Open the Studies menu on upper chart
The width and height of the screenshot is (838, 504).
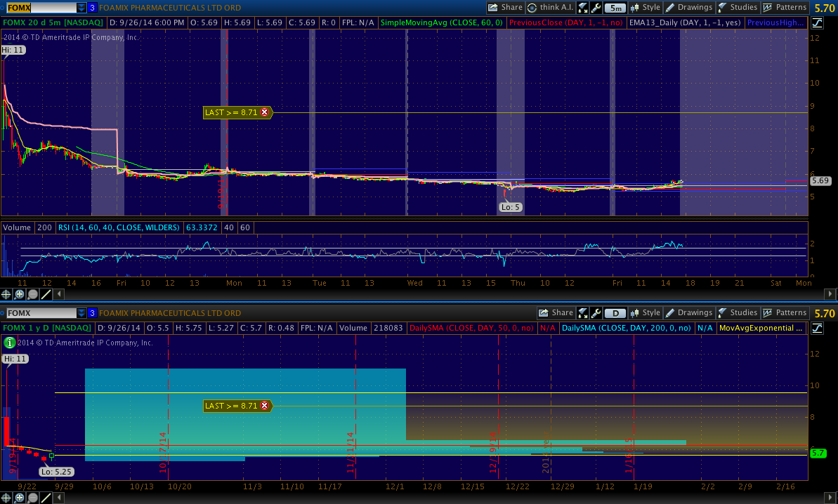tap(738, 8)
